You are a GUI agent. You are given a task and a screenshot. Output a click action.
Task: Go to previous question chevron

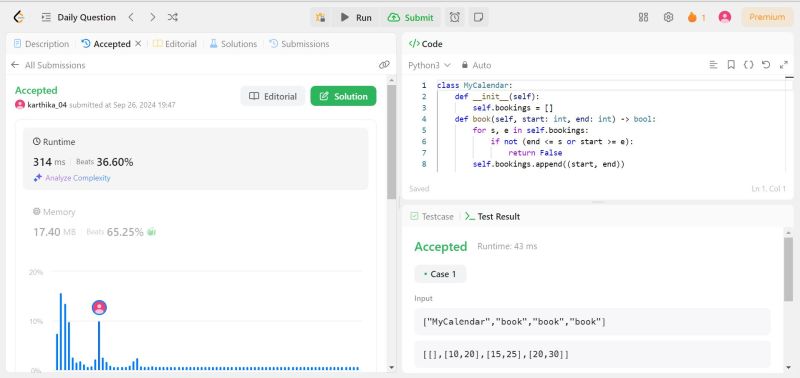coord(131,17)
